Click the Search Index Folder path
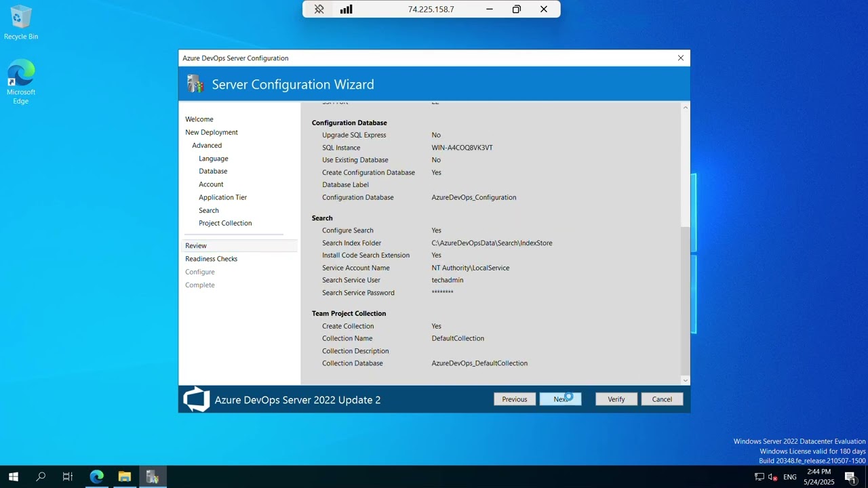The height and width of the screenshot is (488, 868). pyautogui.click(x=492, y=243)
